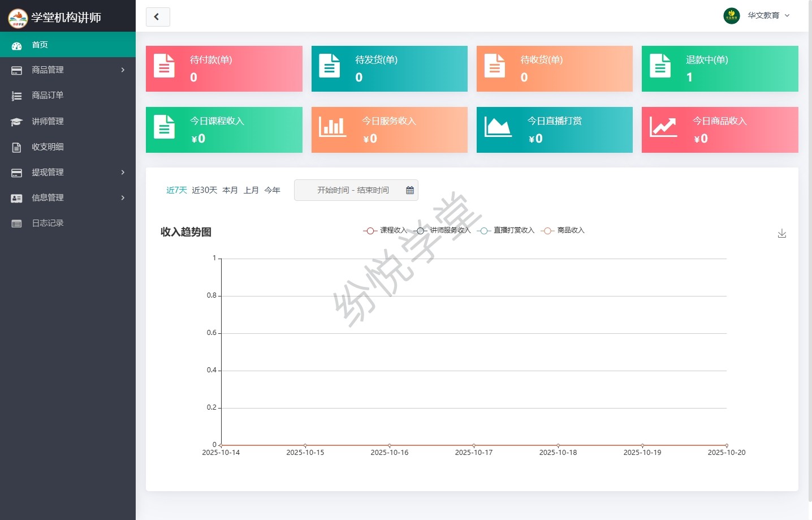Expand the 提现管理 submenu

coord(68,173)
